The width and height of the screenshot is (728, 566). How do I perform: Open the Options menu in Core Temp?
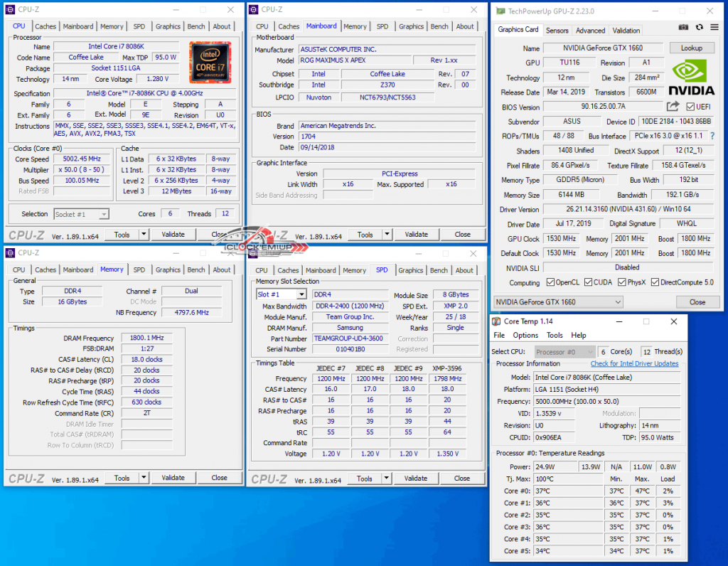(x=525, y=335)
